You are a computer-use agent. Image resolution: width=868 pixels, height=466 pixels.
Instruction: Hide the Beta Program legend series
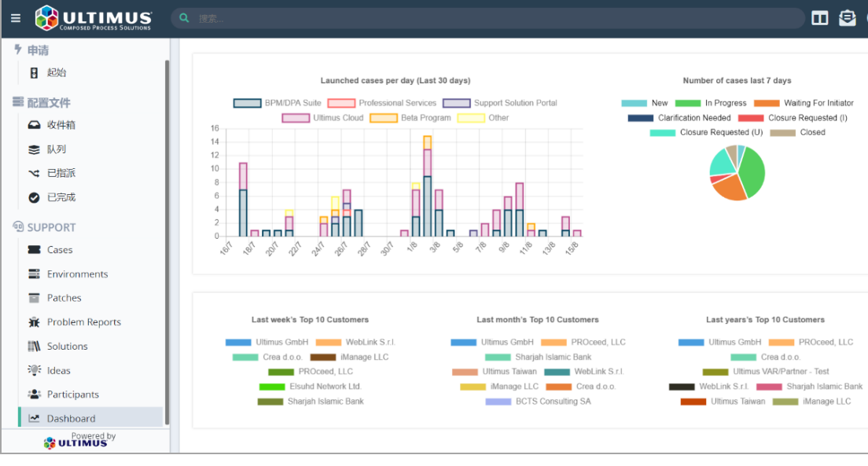[410, 118]
